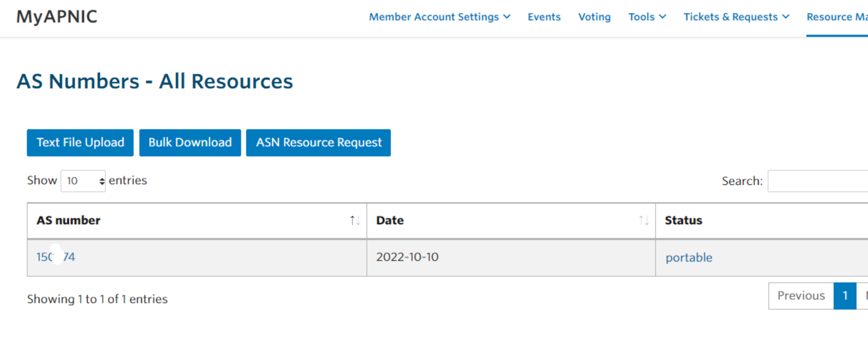Select page 1 in pagination
The width and height of the screenshot is (868, 345).
[845, 296]
